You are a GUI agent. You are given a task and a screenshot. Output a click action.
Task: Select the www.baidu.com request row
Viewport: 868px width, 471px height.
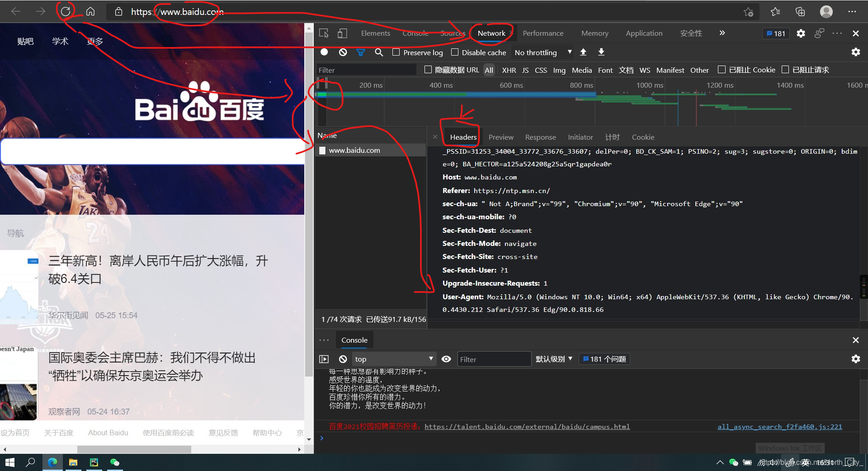point(371,150)
